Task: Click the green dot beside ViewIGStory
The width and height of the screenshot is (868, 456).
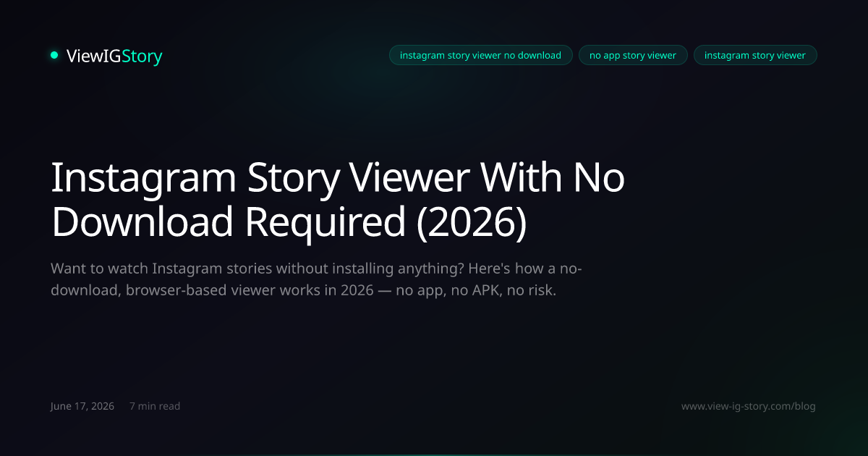Action: coord(54,55)
